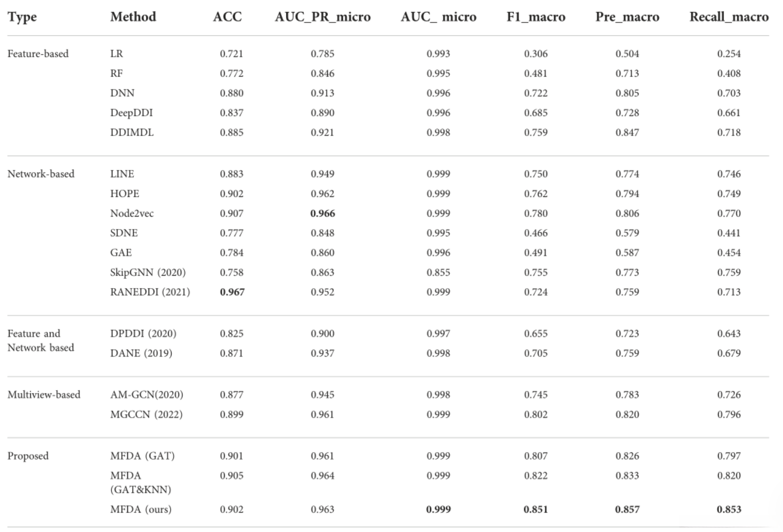Click the bold 0.851 F1_macro value
Screen dimensions: 783x532
click(536, 509)
